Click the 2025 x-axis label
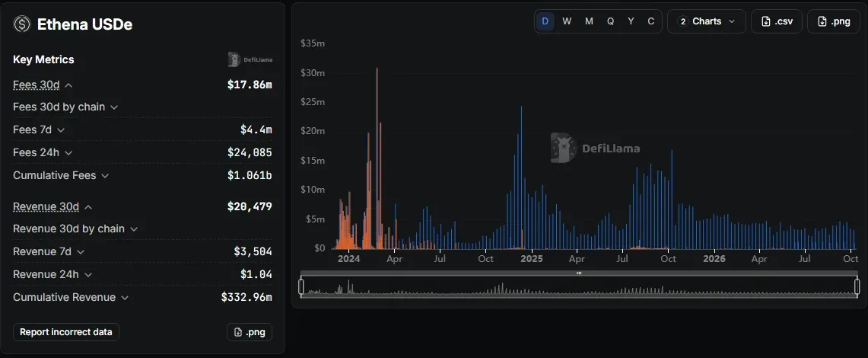The width and height of the screenshot is (868, 358). pos(532,259)
